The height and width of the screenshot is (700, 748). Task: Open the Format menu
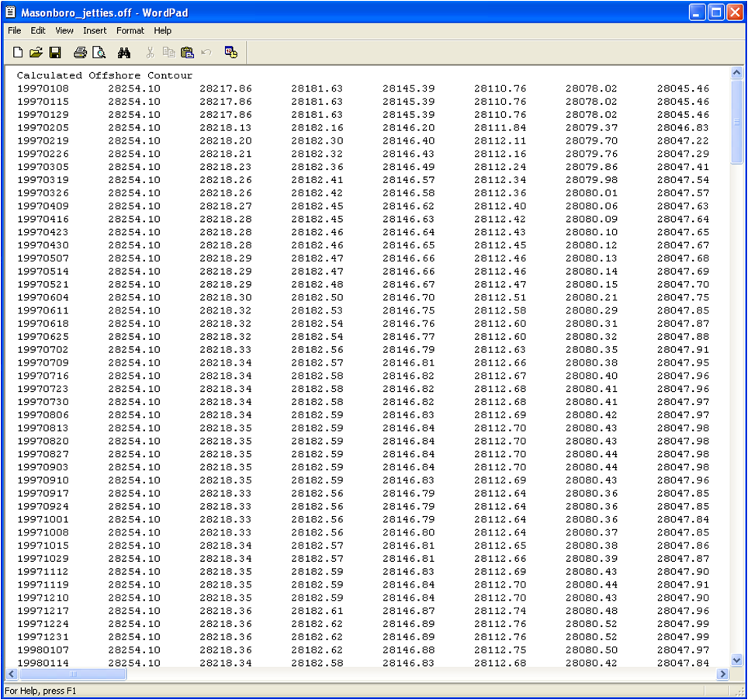pos(130,30)
